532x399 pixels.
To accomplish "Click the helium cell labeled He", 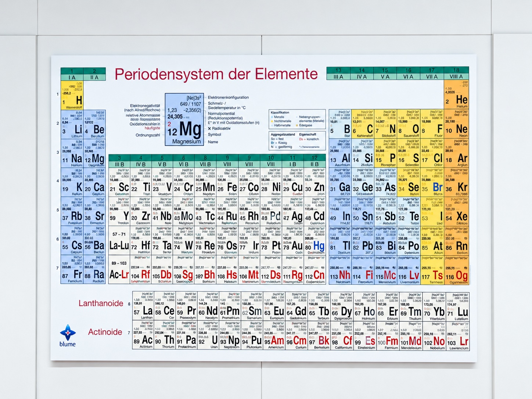I will [x=457, y=95].
